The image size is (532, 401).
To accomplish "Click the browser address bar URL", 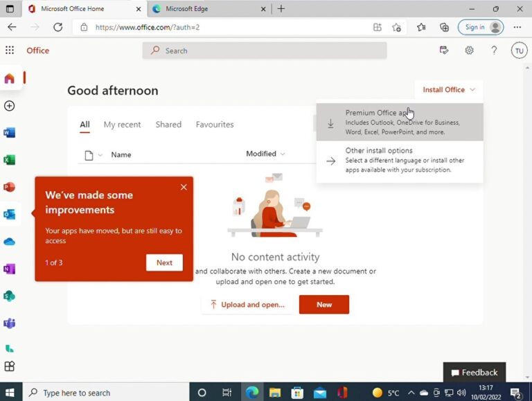I will click(148, 27).
